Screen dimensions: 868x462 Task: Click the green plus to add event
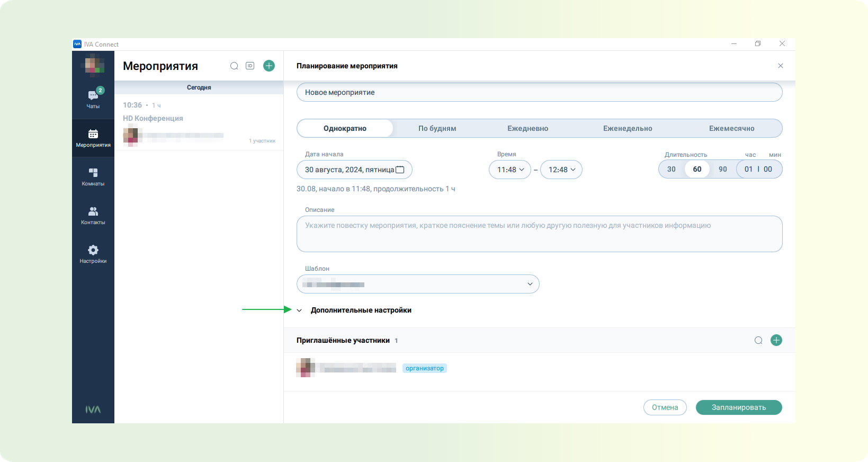coord(269,66)
